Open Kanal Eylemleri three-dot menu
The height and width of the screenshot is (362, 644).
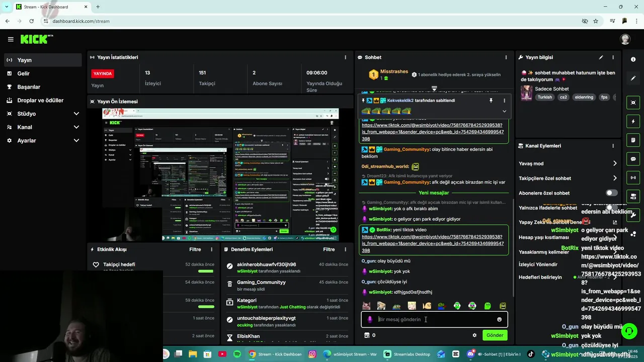click(x=613, y=146)
